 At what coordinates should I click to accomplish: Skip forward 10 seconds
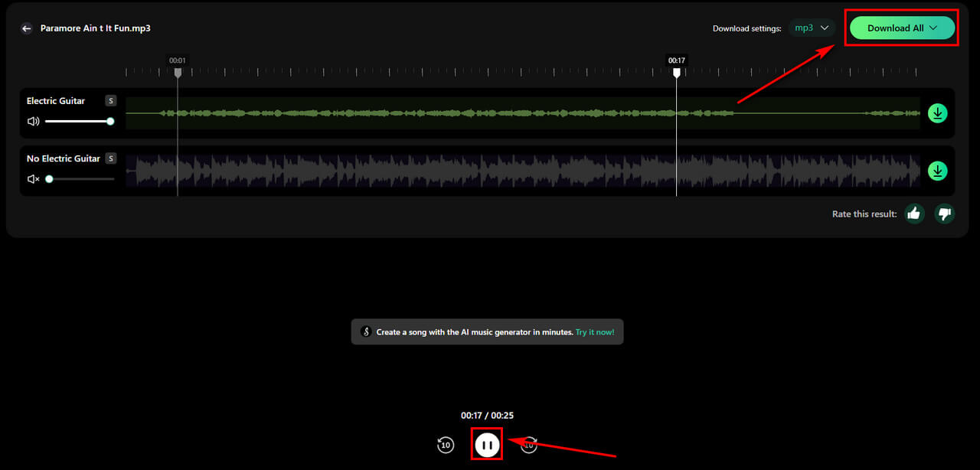point(529,445)
